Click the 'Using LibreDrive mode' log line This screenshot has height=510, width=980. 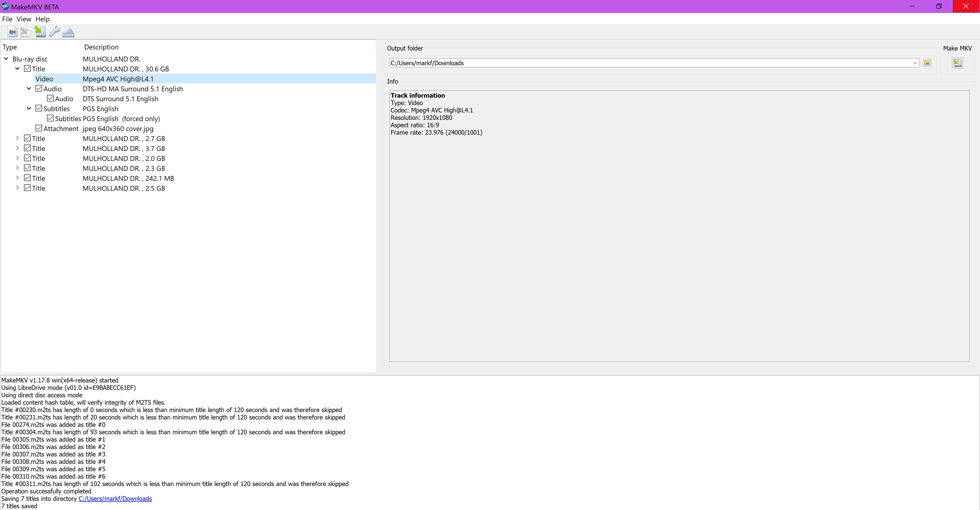(x=68, y=388)
